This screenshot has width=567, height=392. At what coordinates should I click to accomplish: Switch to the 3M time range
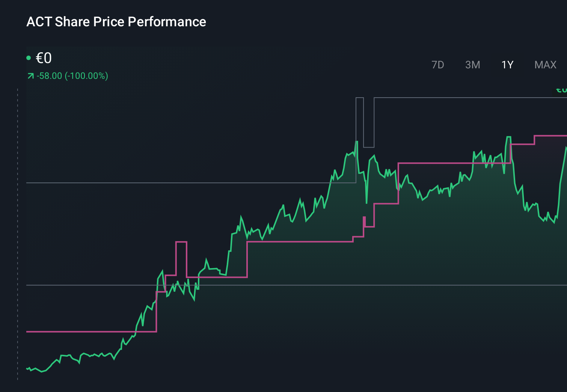click(x=473, y=65)
